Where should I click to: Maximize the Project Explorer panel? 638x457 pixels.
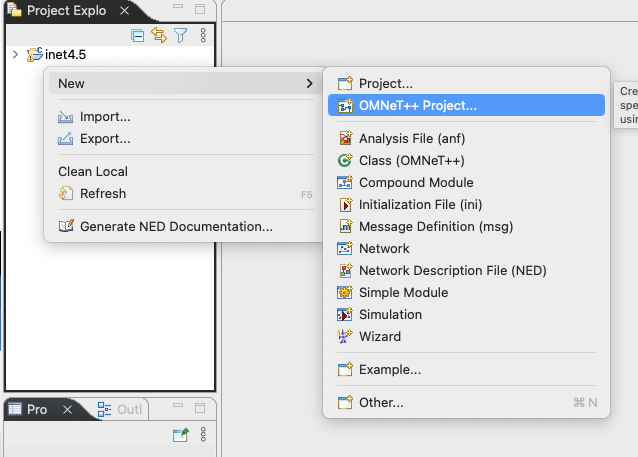[x=200, y=9]
